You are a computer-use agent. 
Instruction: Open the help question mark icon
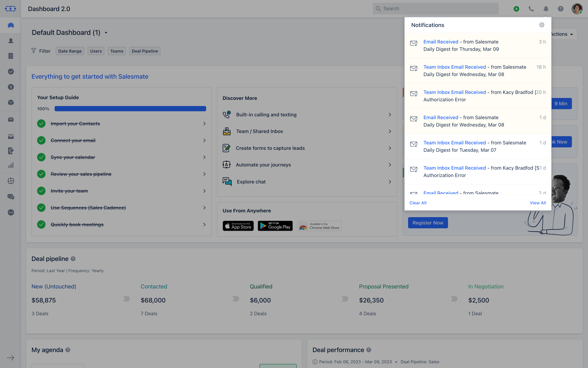click(x=561, y=9)
